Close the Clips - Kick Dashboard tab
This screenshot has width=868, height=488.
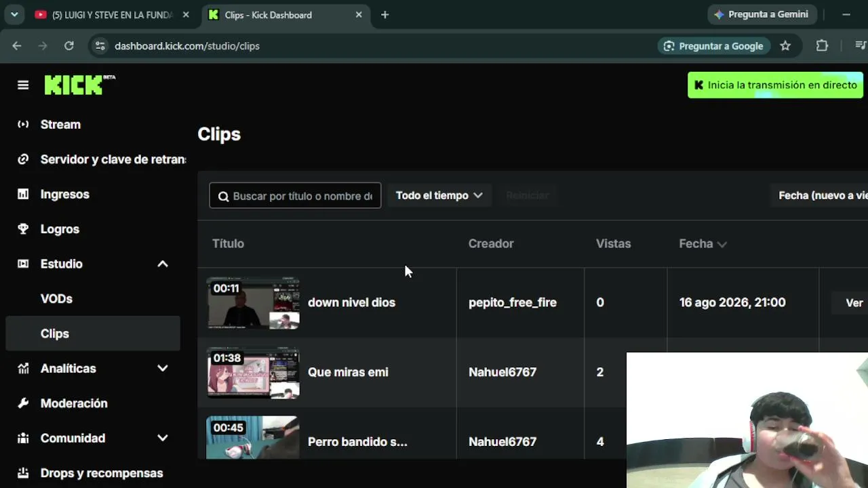click(x=359, y=14)
